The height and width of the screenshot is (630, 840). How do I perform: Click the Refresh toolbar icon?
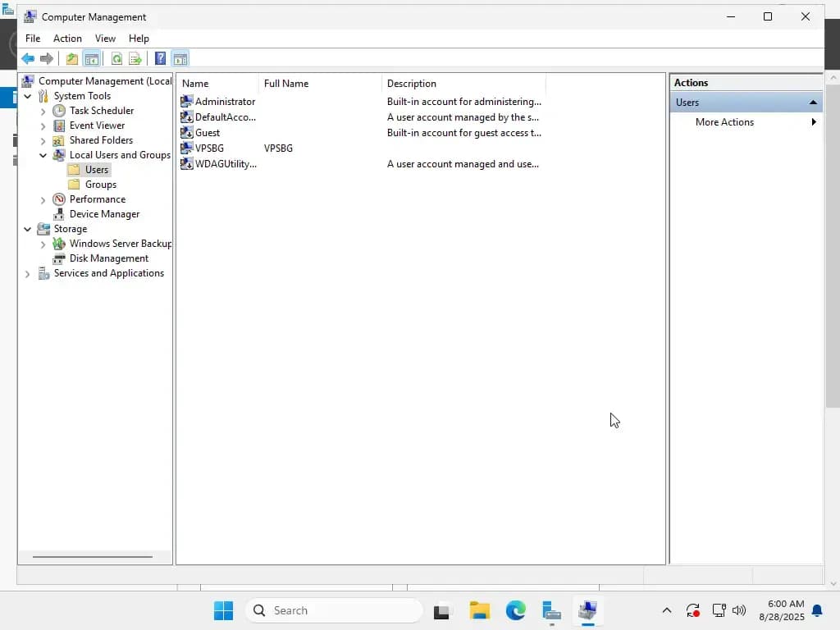point(116,58)
